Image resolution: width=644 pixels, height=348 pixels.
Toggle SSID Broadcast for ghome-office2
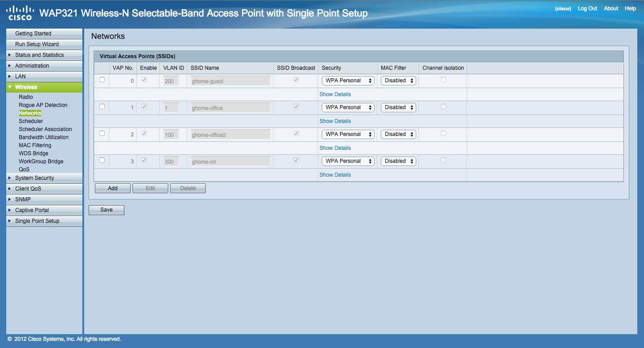click(x=296, y=133)
